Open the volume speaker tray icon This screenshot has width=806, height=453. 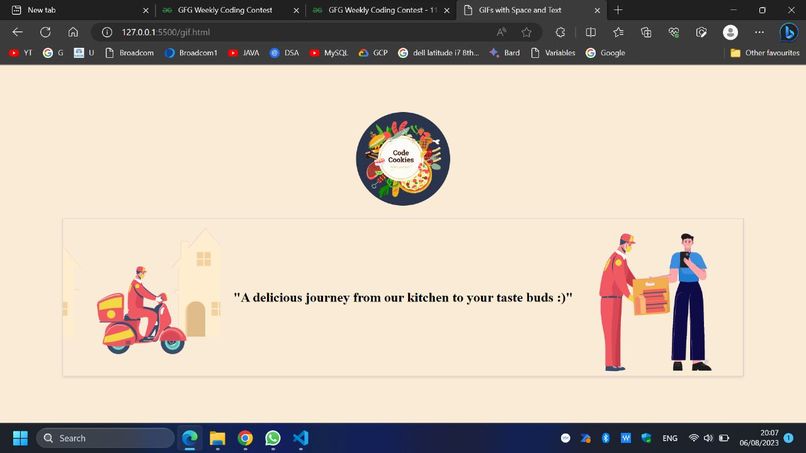click(x=708, y=438)
